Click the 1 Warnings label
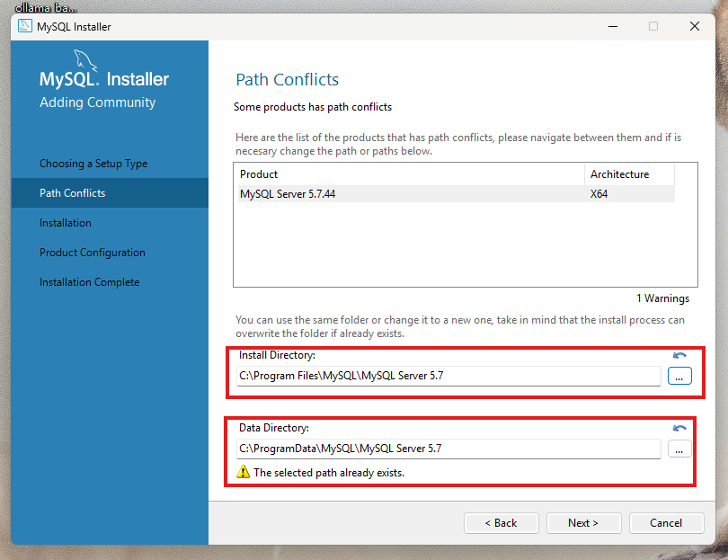 pyautogui.click(x=662, y=298)
